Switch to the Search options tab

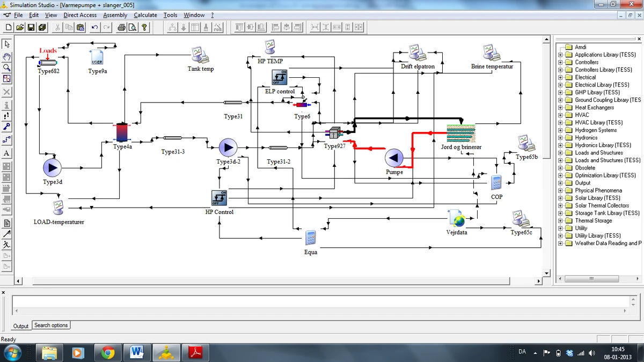click(51, 326)
